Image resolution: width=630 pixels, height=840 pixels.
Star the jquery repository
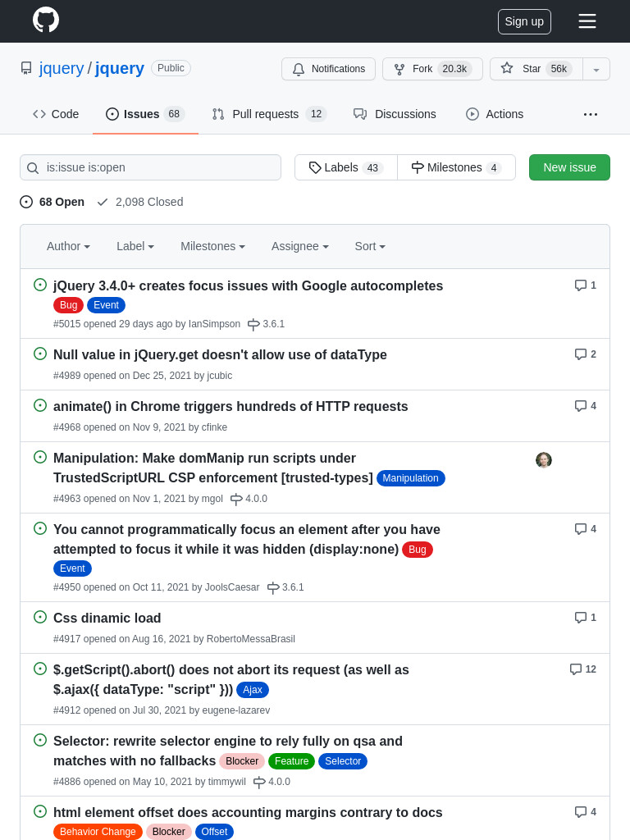[536, 69]
